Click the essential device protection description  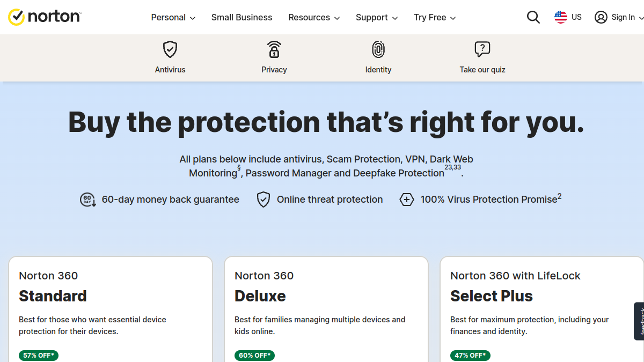(x=92, y=326)
